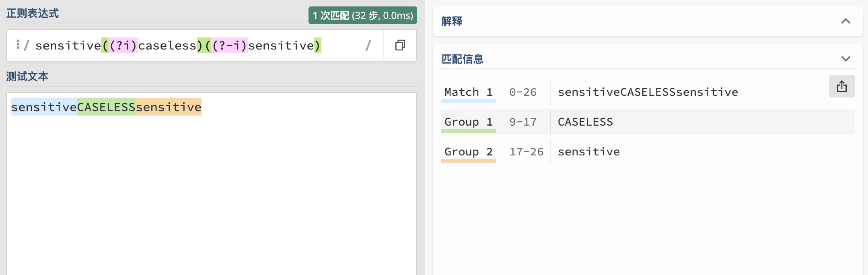This screenshot has height=275, width=868.
Task: Copy the regex with the copy icon
Action: pyautogui.click(x=400, y=45)
